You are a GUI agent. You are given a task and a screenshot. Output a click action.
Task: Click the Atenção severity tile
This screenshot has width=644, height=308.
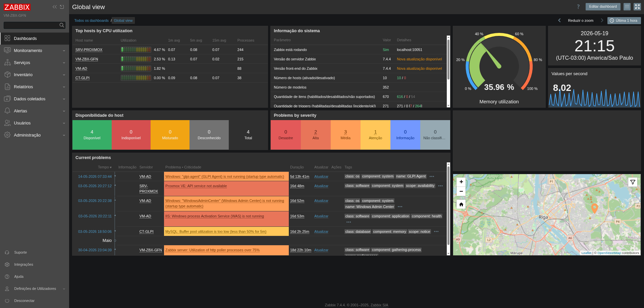point(375,135)
